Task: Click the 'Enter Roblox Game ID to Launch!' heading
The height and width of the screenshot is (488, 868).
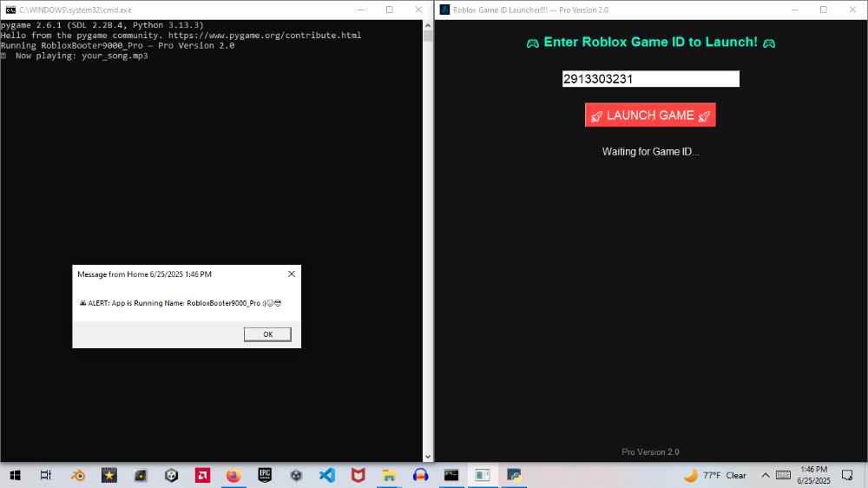Action: point(650,42)
